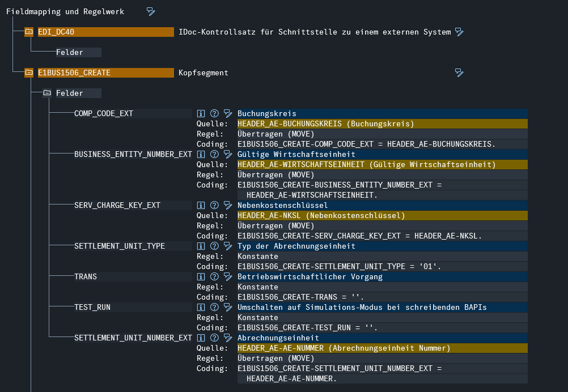The height and width of the screenshot is (392, 568).
Task: Click description Typ der Abrechnungseinheit
Action: pos(383,246)
